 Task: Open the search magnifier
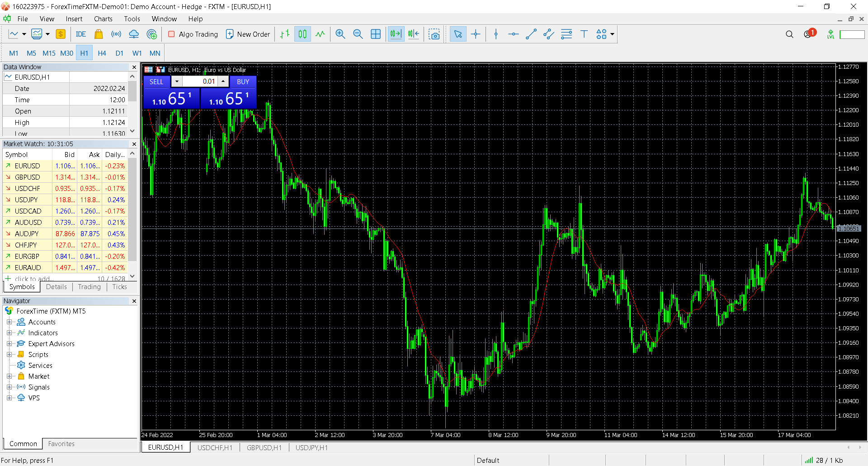pos(789,34)
